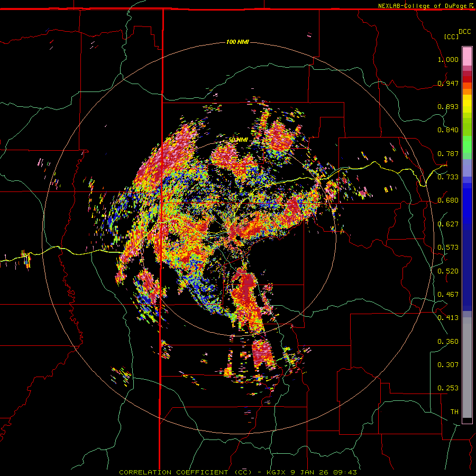Viewport: 476px width, 476px height.
Task: Click the 0.467 scale value
Action: [448, 295]
